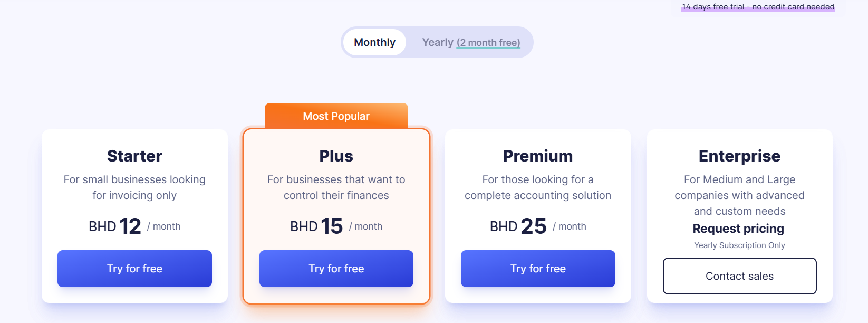Viewport: 868px width, 323px height.
Task: Click the BHD 12 per month price
Action: point(134,226)
